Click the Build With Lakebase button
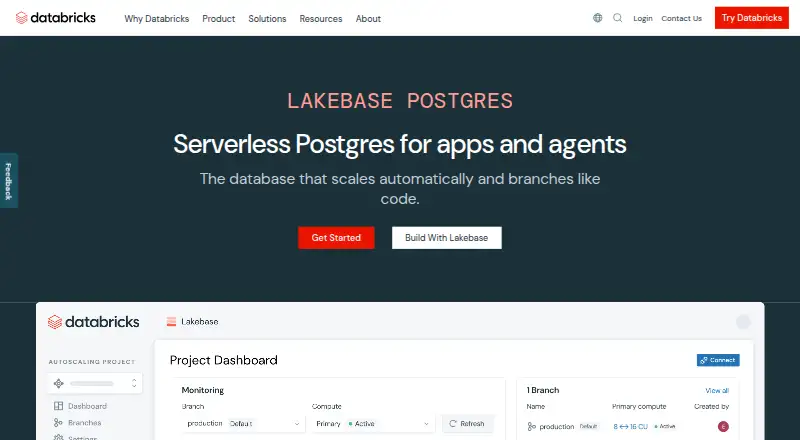800x440 pixels. pyautogui.click(x=446, y=238)
